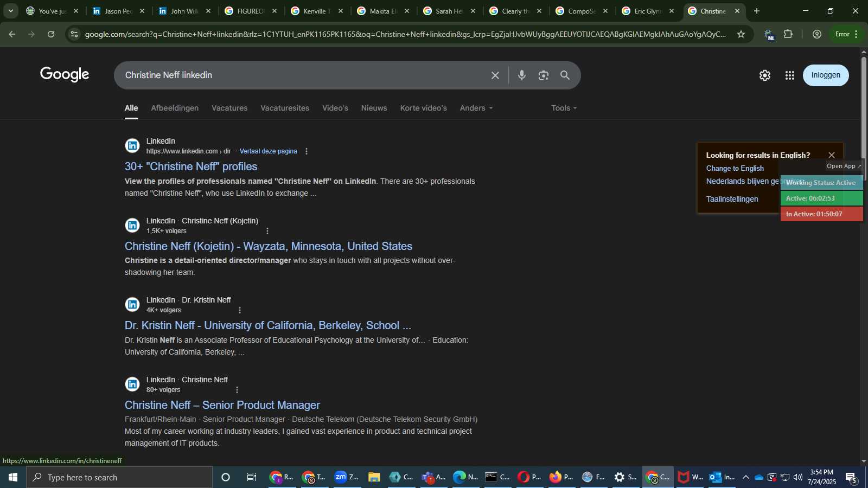This screenshot has height=488, width=868.
Task: Open more options for Senior Product Manager result
Action: click(x=237, y=390)
